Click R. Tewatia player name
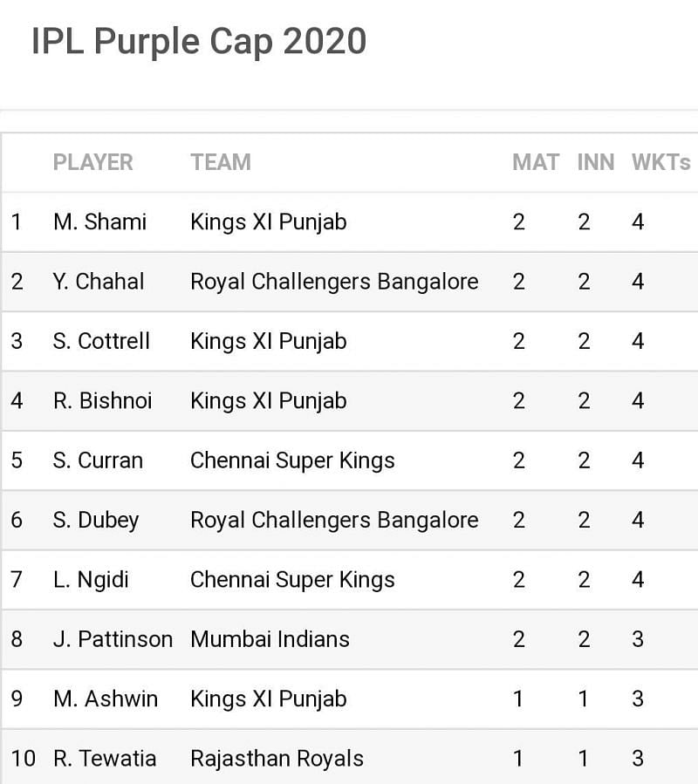This screenshot has width=698, height=784. (x=105, y=759)
